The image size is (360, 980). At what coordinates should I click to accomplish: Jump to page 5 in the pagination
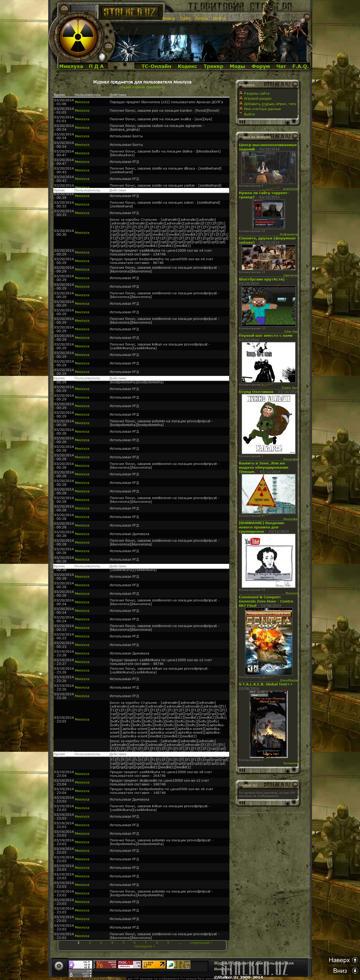[123, 943]
